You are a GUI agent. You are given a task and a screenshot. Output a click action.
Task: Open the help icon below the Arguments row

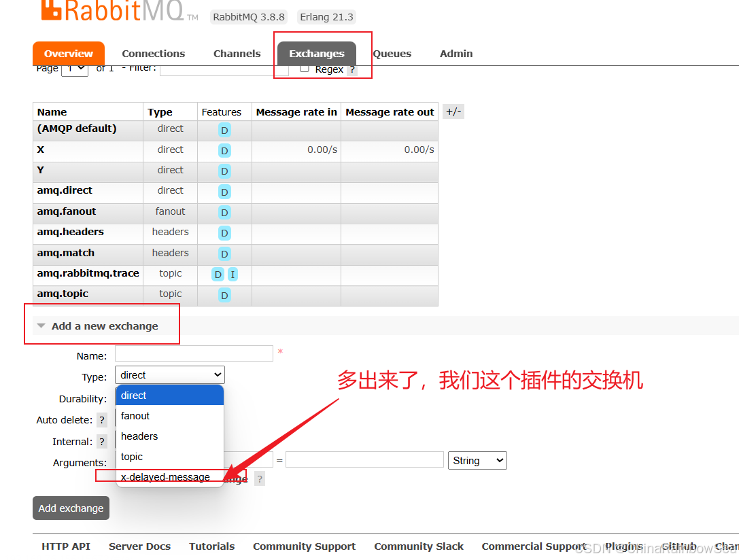(260, 479)
